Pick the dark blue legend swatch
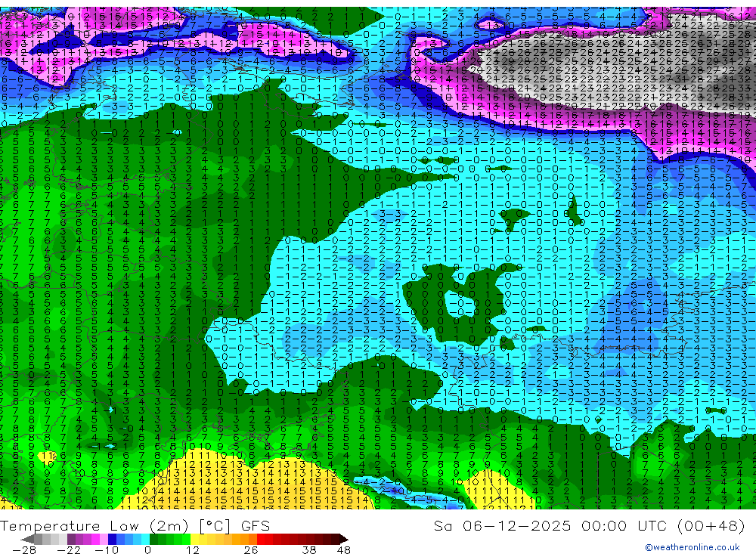The image size is (756, 554). pyautogui.click(x=112, y=539)
